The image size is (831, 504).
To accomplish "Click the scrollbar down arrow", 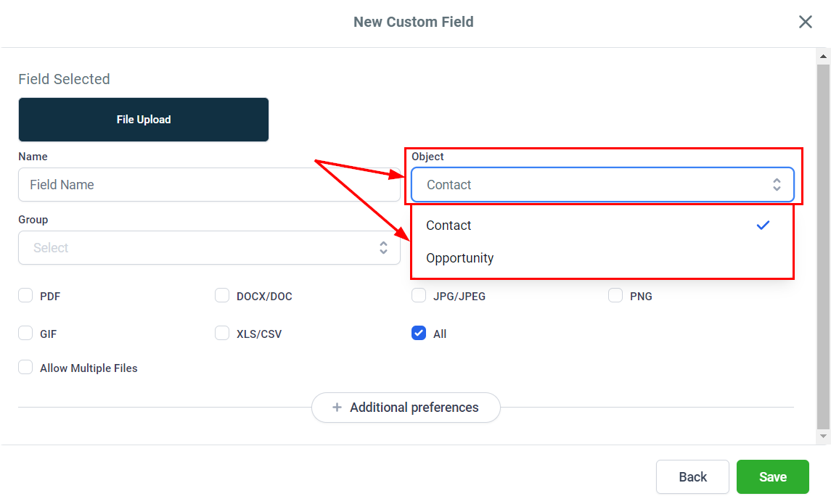I will 823,437.
